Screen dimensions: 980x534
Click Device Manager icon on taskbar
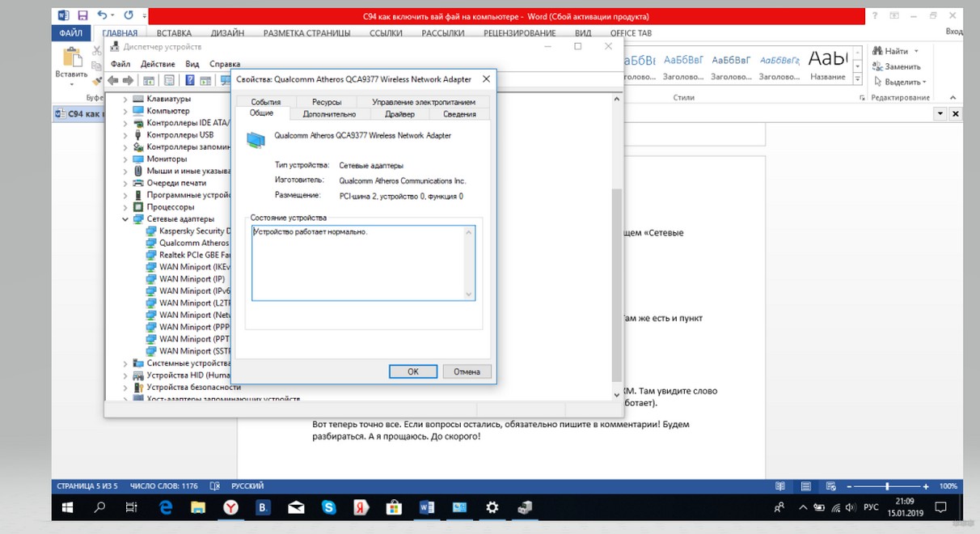pyautogui.click(x=525, y=508)
